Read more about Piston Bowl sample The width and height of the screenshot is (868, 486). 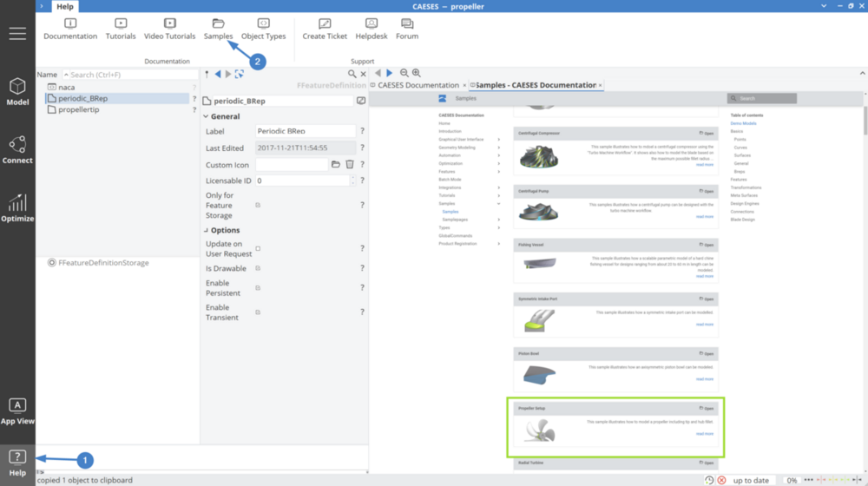(x=704, y=379)
